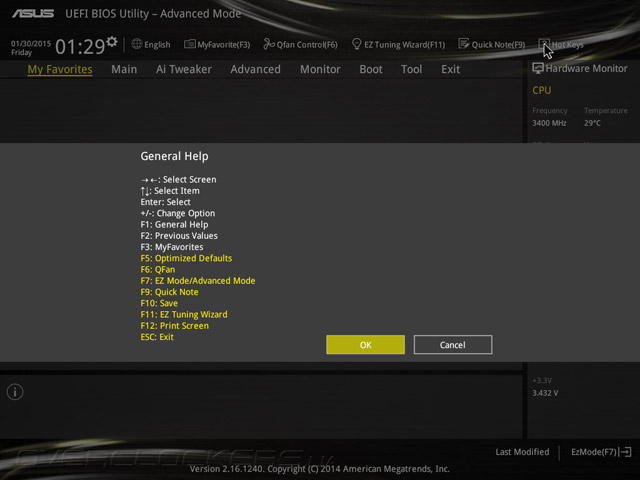Viewport: 640px width, 480px height.
Task: Click the clock settings gear icon
Action: pos(112,42)
